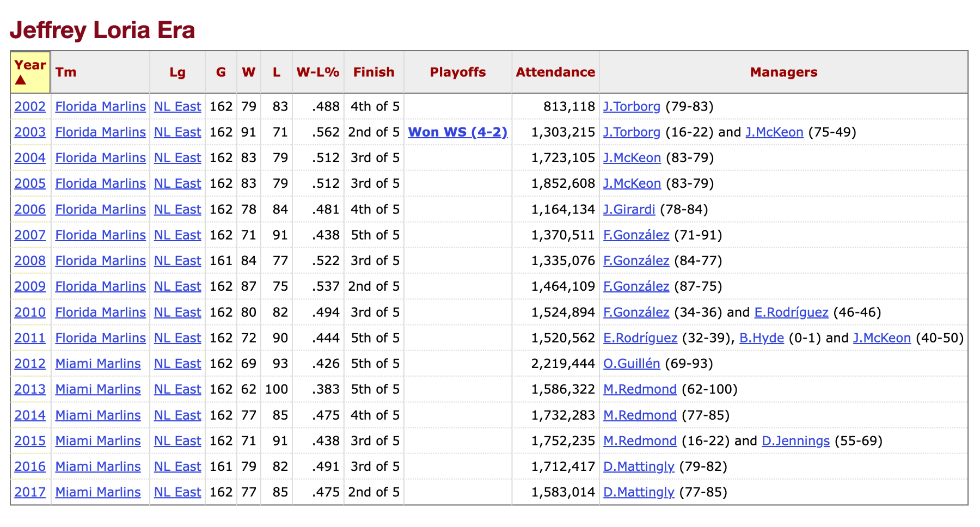980x527 pixels.
Task: Sort by the Managers column header
Action: click(x=783, y=72)
